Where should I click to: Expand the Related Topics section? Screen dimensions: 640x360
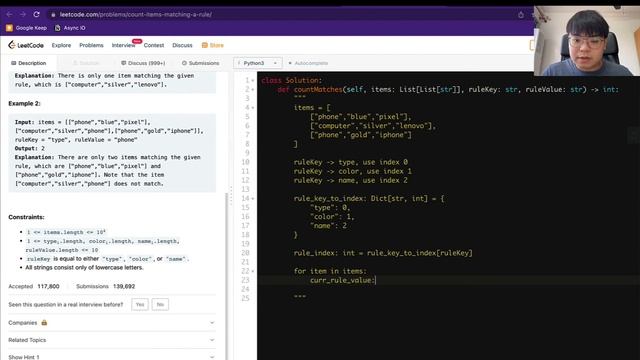[111, 340]
